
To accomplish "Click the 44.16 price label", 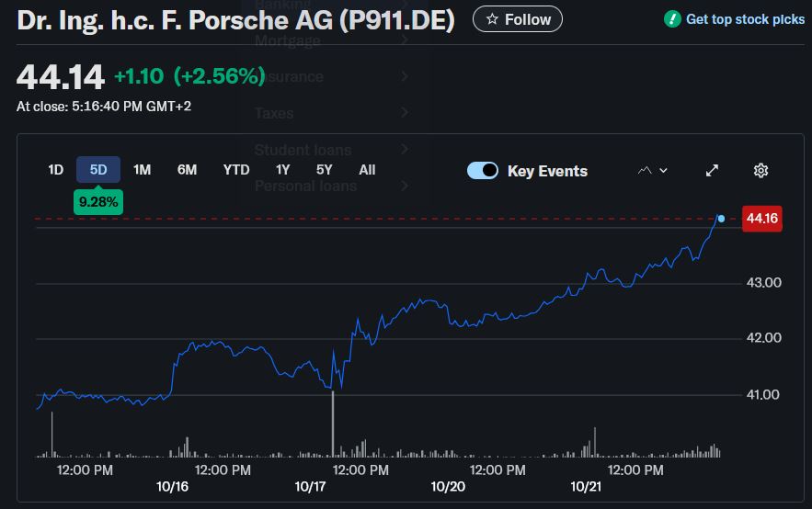I will (x=761, y=219).
